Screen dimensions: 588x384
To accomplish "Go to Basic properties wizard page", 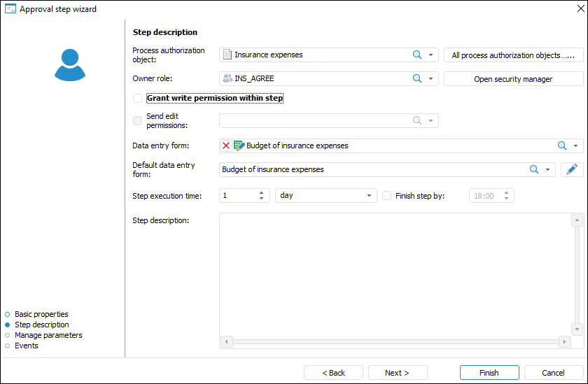I will 41,314.
